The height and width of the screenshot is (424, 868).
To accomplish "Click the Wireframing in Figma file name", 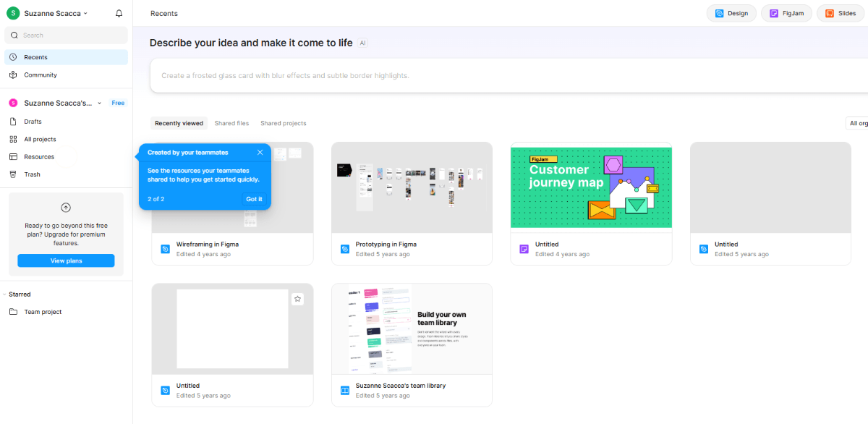I will tap(208, 245).
